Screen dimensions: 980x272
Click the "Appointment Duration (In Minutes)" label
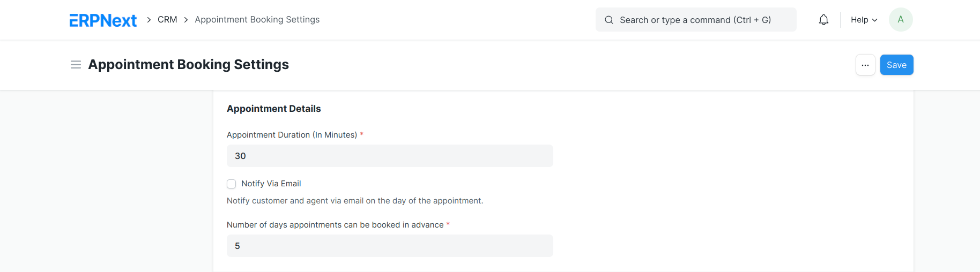click(x=292, y=135)
